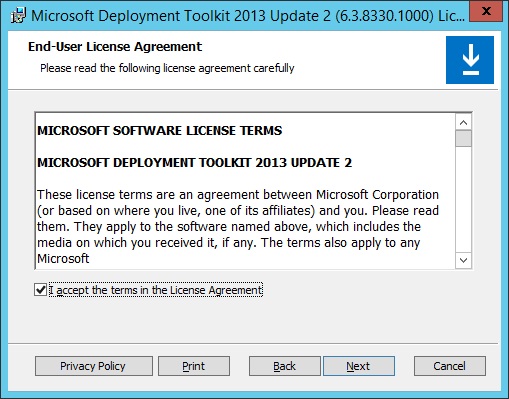
Task: Click the MICROSOFT SOFTWARE LICENSE TERMS heading
Action: pos(160,131)
